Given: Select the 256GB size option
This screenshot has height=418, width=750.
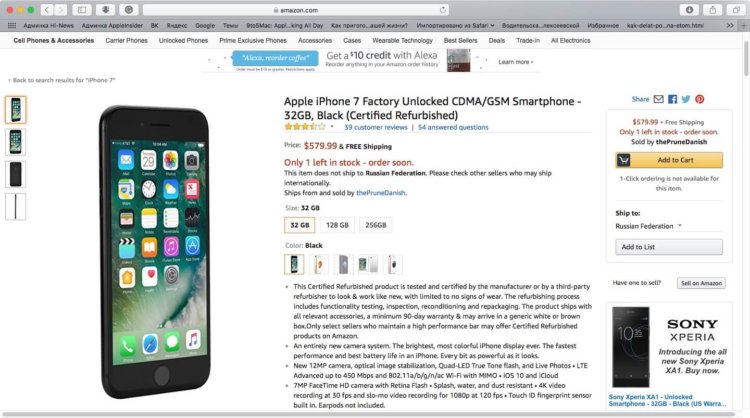Looking at the screenshot, I should click(x=375, y=225).
